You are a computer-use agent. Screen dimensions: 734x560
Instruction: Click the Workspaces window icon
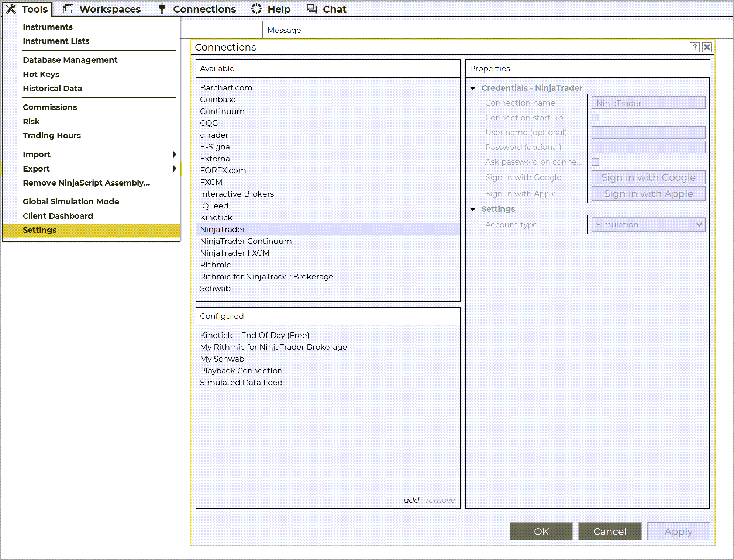(x=68, y=9)
